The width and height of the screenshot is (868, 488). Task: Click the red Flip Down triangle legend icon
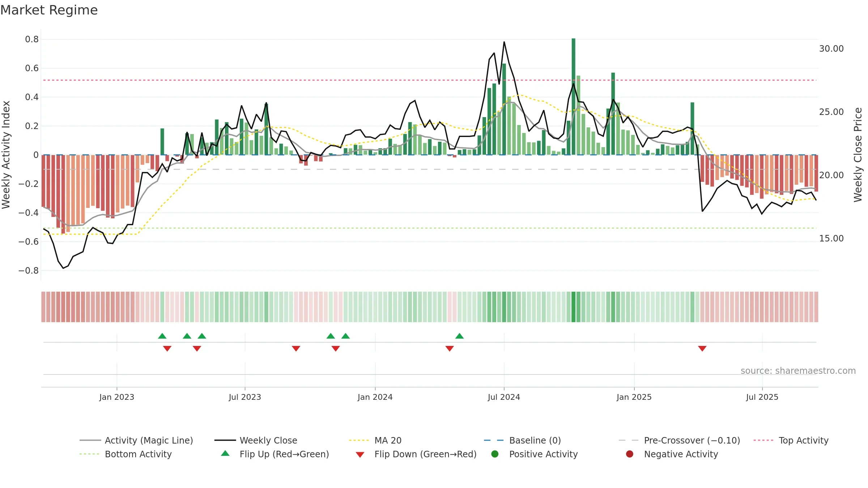tap(360, 455)
